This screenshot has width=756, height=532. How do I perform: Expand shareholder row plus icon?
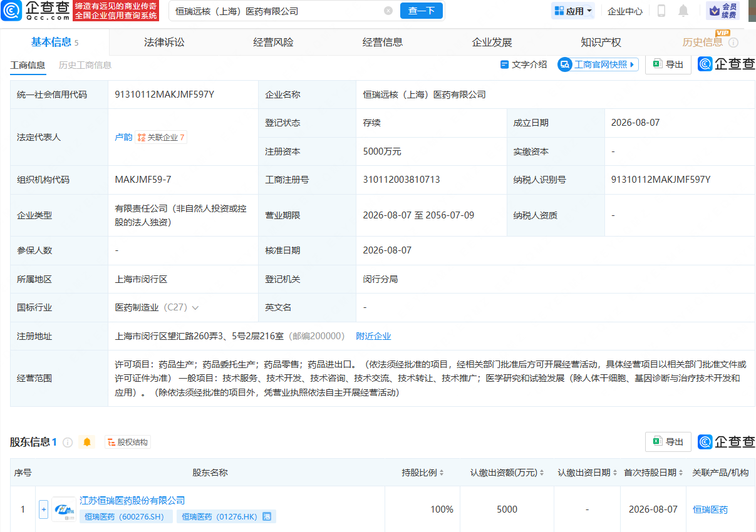(x=44, y=509)
